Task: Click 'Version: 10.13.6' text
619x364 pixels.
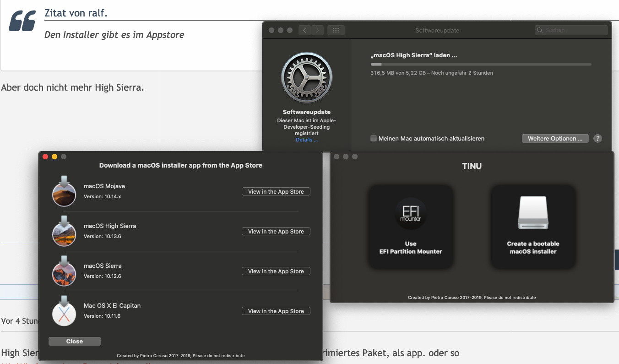Action: coord(102,236)
